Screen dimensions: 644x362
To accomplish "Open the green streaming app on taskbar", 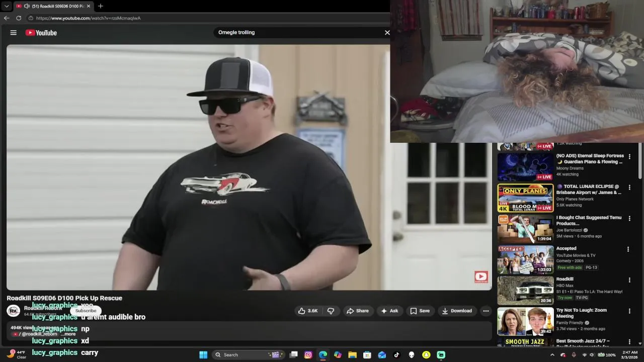I will pyautogui.click(x=441, y=354).
